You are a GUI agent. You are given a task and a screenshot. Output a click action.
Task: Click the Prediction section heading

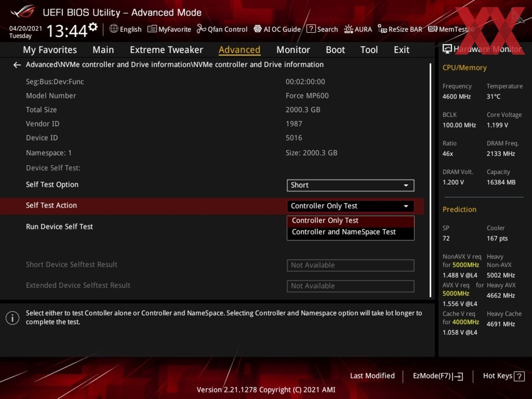[459, 210]
